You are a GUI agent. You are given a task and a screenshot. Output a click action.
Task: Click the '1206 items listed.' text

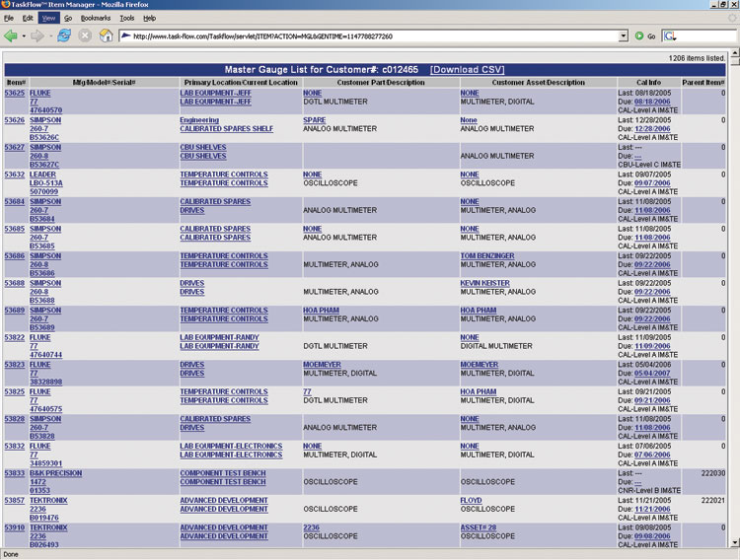697,58
